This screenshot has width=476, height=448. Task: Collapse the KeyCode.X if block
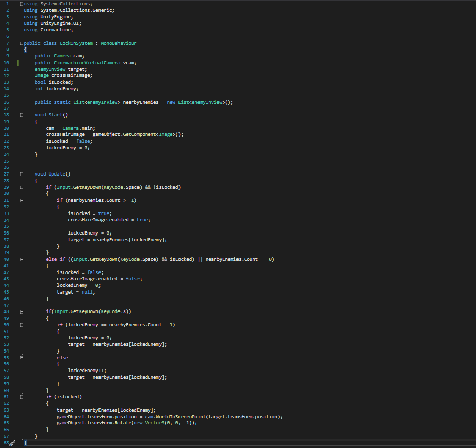(x=21, y=311)
